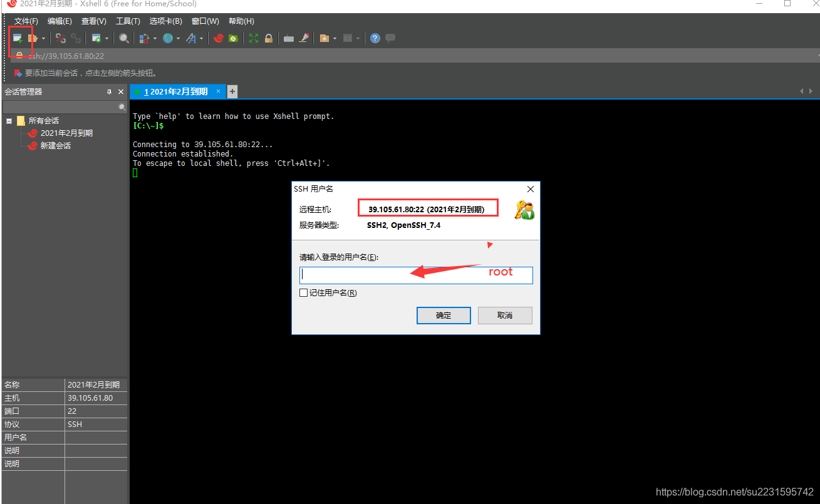Click the session manager search magnifier
The width and height of the screenshot is (820, 504).
[x=122, y=108]
